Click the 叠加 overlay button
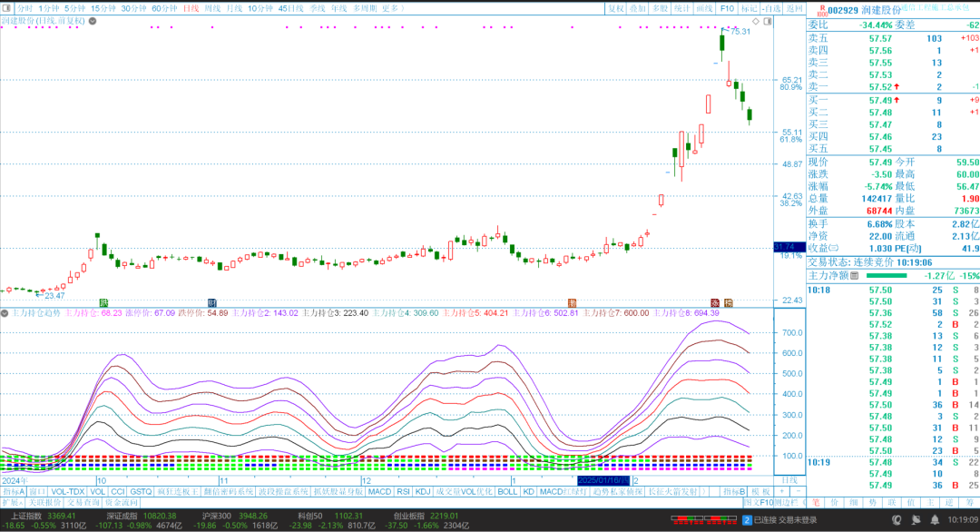This screenshot has width=980, height=532. click(638, 9)
